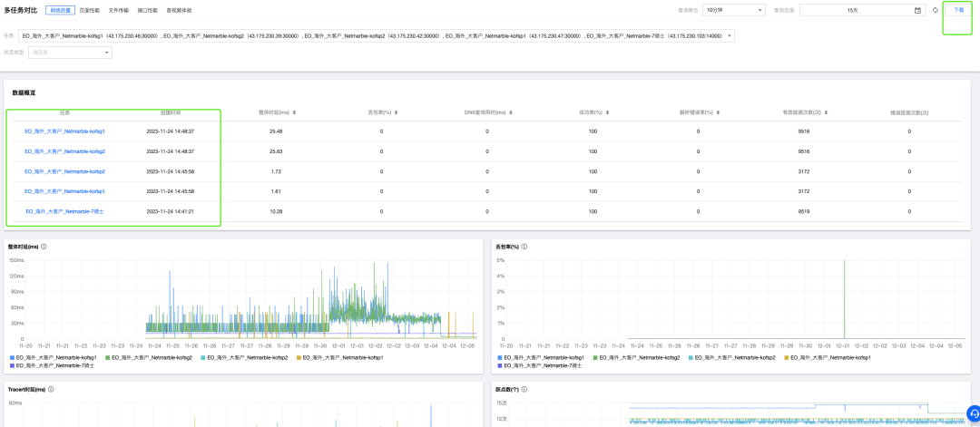The height and width of the screenshot is (427, 980).
Task: Click the 25.48 latency value cell
Action: point(277,131)
